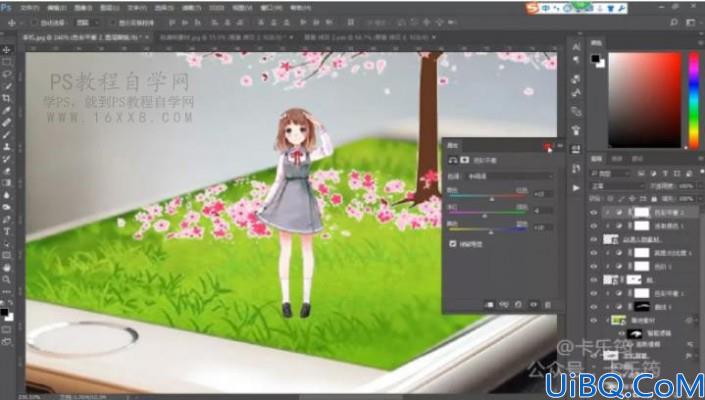Viewport: 705px width, 400px height.
Task: Reset Color Balance adjustment defaults
Action: (518, 305)
